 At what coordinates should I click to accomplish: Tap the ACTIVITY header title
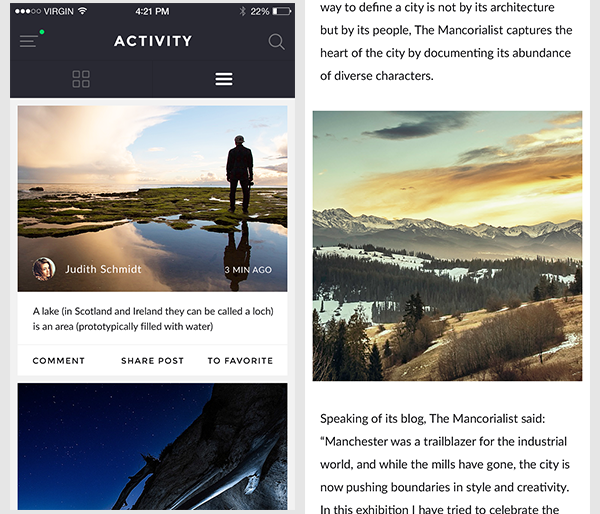click(x=153, y=41)
